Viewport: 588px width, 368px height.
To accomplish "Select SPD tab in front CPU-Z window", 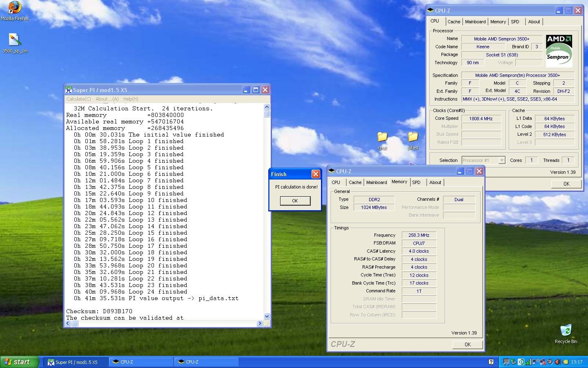I will click(x=416, y=182).
